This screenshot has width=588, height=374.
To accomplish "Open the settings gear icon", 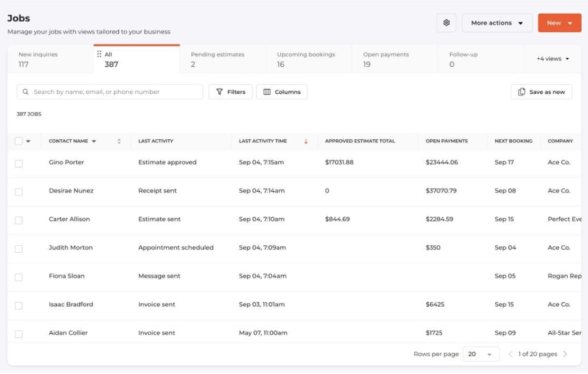I will click(x=446, y=23).
